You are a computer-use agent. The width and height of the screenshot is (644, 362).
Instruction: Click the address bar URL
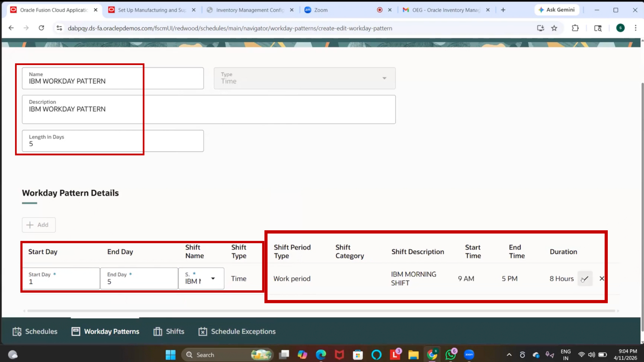point(230,28)
